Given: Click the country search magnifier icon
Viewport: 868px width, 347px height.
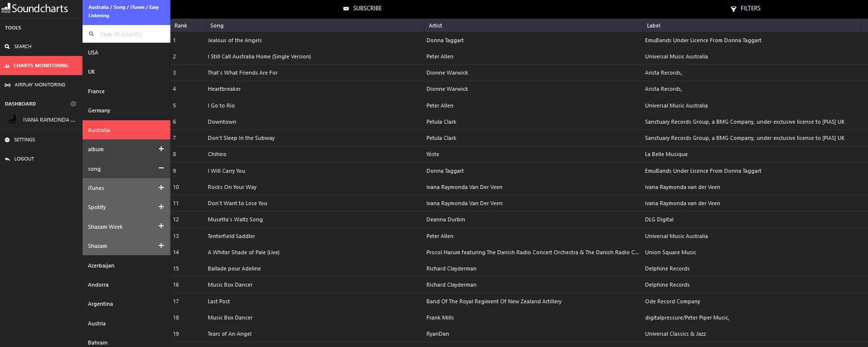Looking at the screenshot, I should point(91,34).
